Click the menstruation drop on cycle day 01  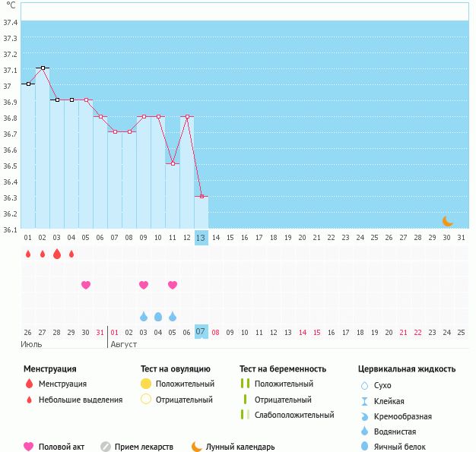pyautogui.click(x=28, y=254)
